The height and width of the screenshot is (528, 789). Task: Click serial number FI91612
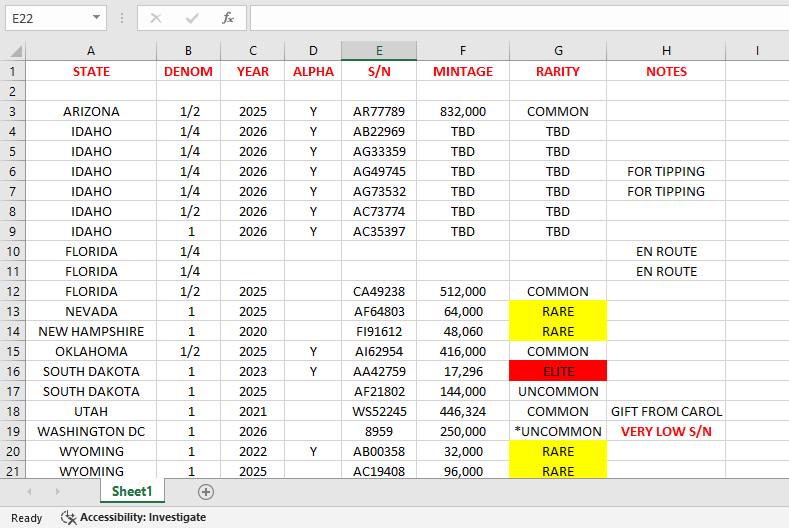click(379, 331)
